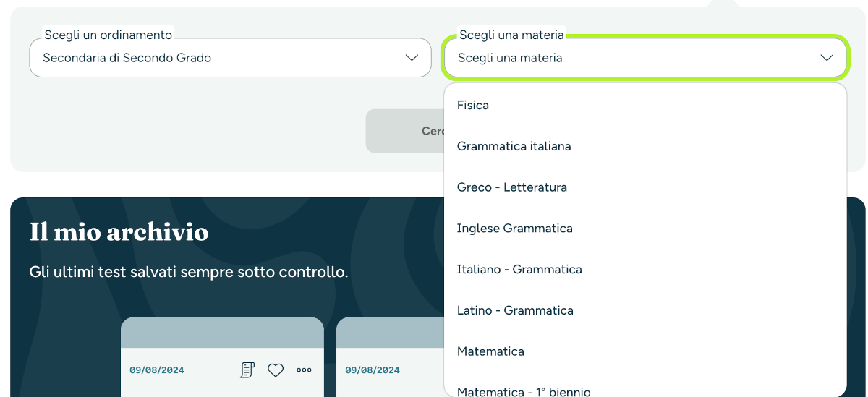Screen dimensions: 868x397
Task: Select Greco - Letteratura option
Action: pyautogui.click(x=644, y=187)
